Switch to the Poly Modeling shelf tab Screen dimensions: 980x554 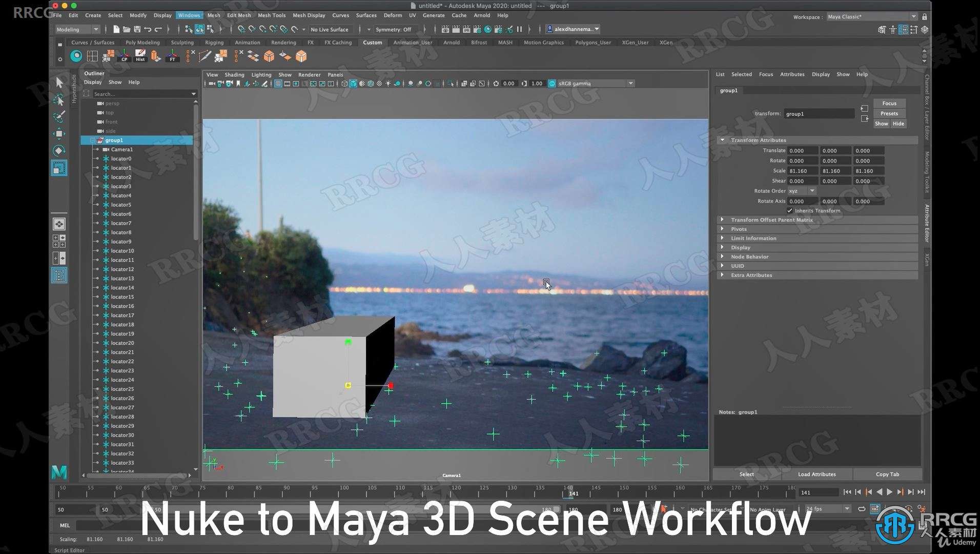coord(142,43)
